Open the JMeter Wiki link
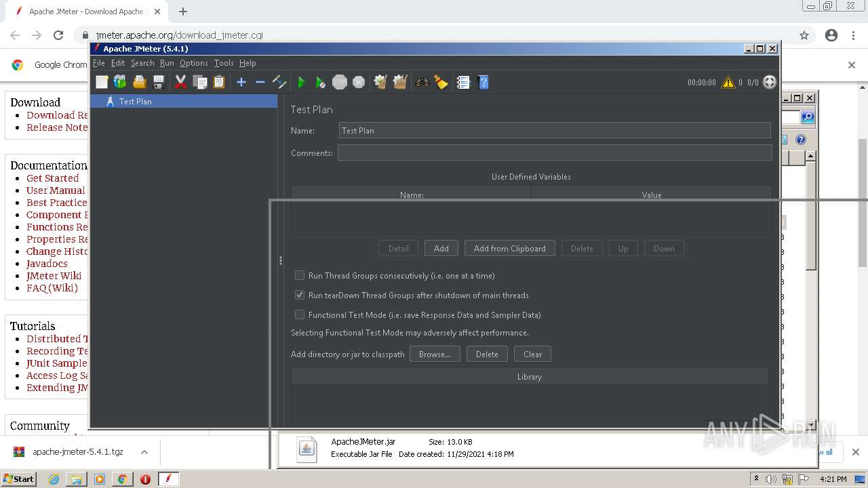The width and height of the screenshot is (868, 488). click(54, 276)
